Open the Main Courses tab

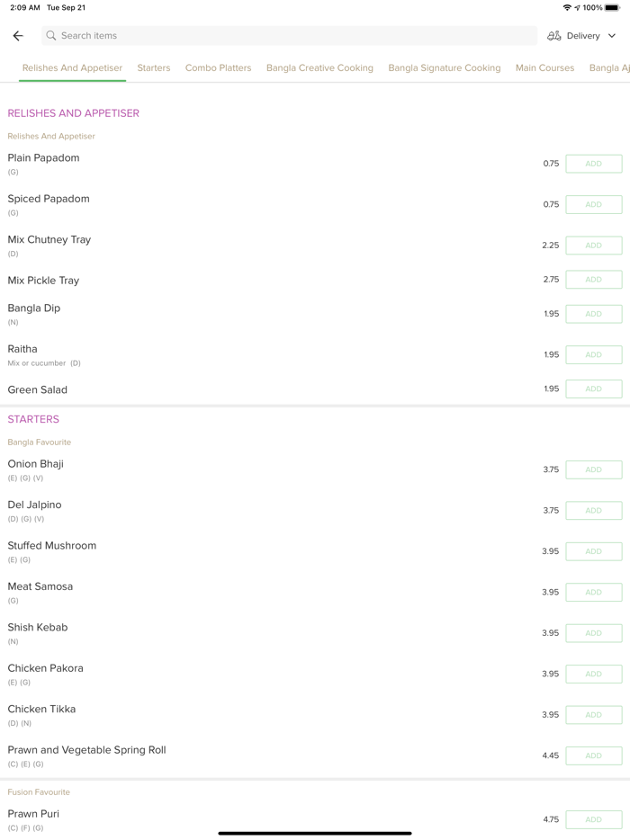tap(544, 67)
